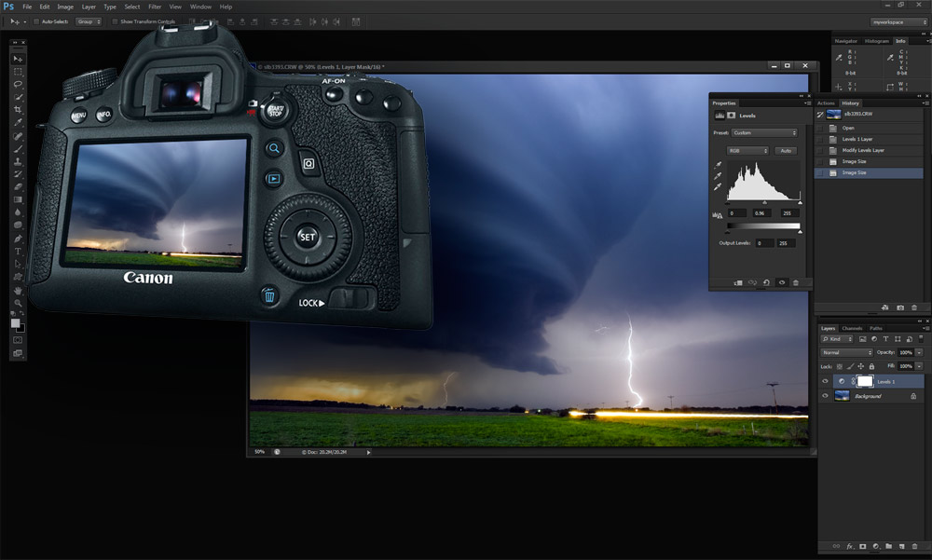The width and height of the screenshot is (932, 560).
Task: Select the Lasso tool
Action: tap(18, 84)
